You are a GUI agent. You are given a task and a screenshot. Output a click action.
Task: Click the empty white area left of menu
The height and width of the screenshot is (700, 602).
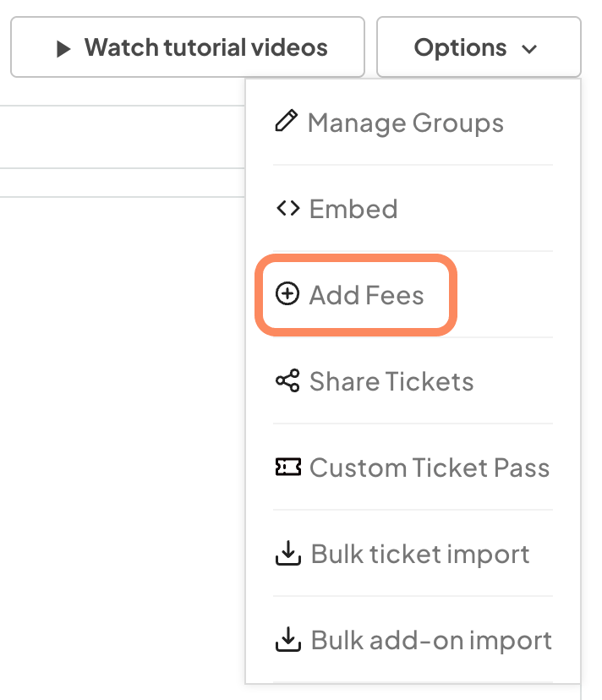118,423
